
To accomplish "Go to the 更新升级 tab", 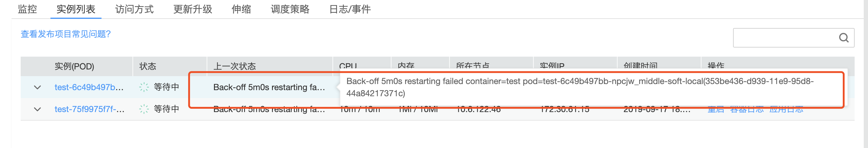I will click(x=192, y=9).
